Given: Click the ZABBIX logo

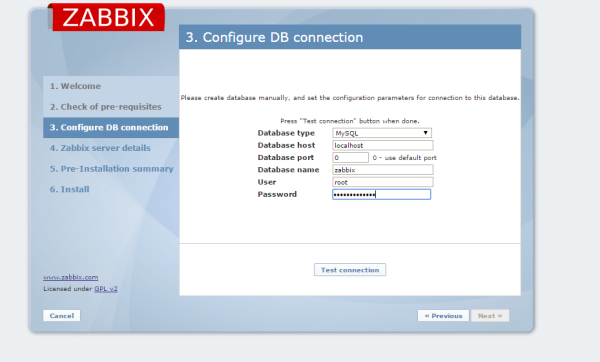Looking at the screenshot, I should (107, 17).
